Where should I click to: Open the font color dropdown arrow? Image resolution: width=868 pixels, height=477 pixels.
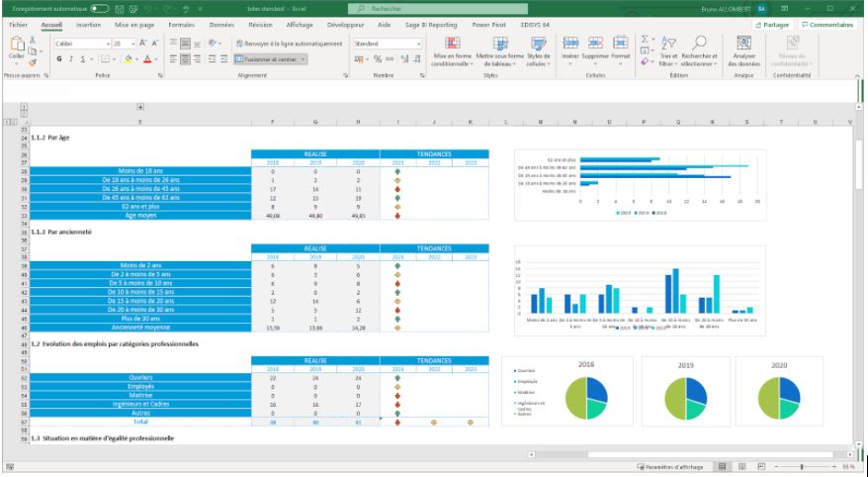156,59
